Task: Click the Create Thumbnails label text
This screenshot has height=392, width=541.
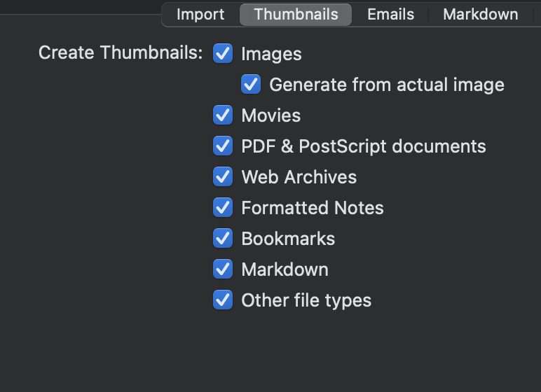Action: click(x=120, y=53)
